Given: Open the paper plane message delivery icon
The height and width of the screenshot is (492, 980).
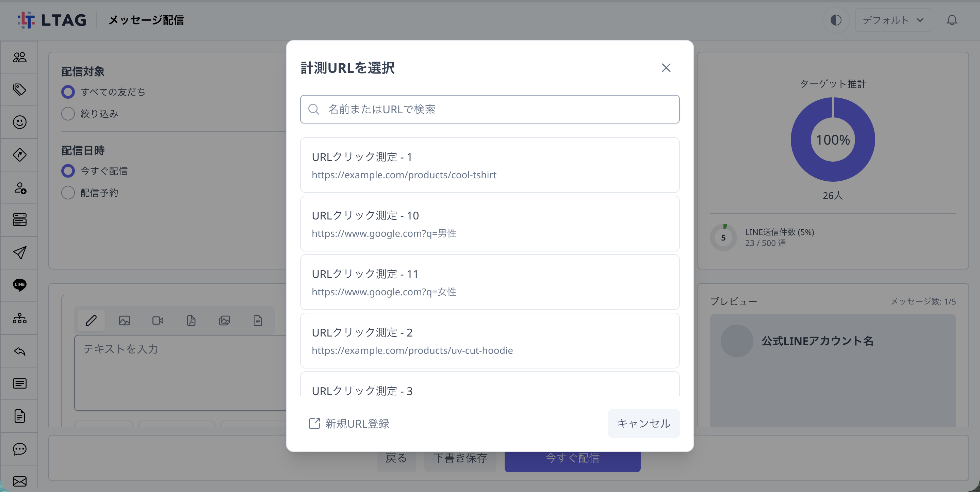Looking at the screenshot, I should 19,253.
